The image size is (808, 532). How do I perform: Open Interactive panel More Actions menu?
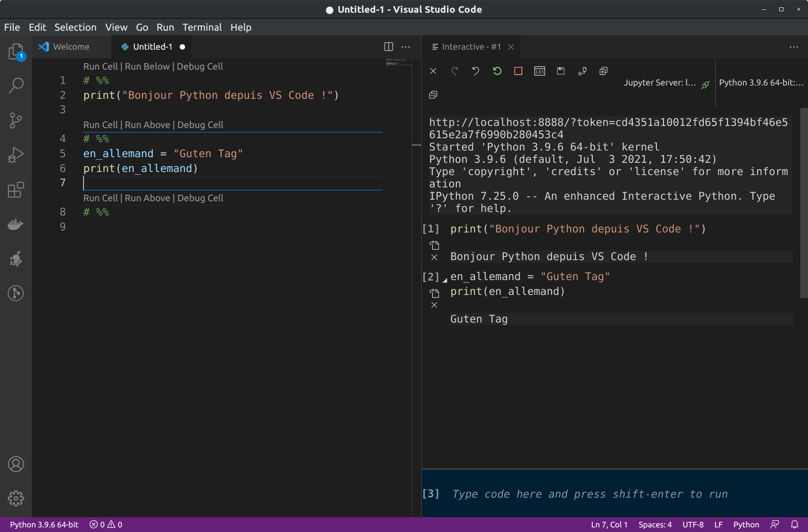[x=794, y=47]
